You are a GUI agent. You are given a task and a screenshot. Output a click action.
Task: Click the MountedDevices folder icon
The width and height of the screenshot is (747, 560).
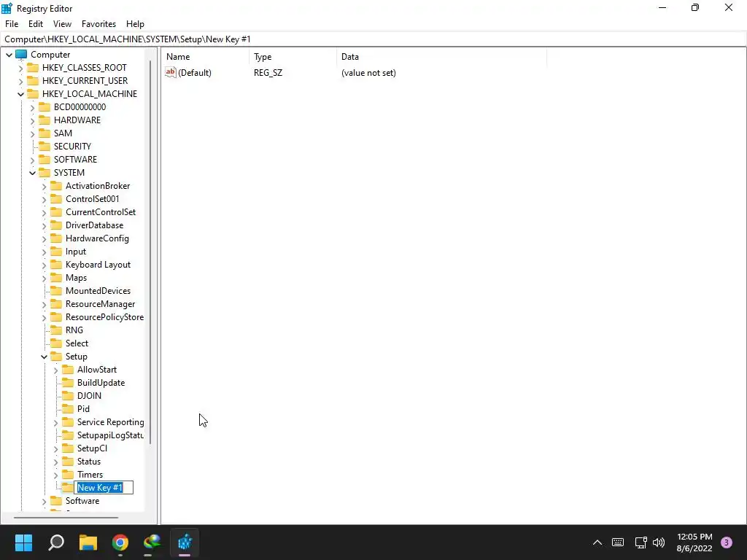56,290
